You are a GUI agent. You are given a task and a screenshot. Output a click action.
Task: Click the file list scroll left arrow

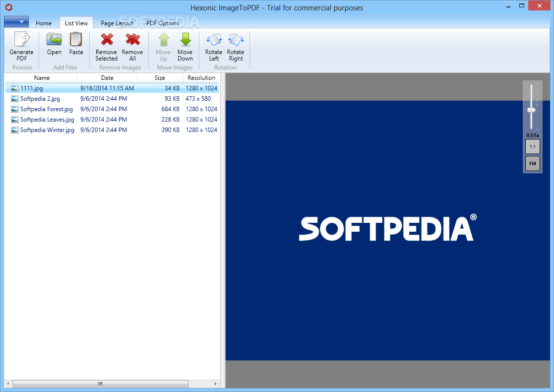[8, 384]
